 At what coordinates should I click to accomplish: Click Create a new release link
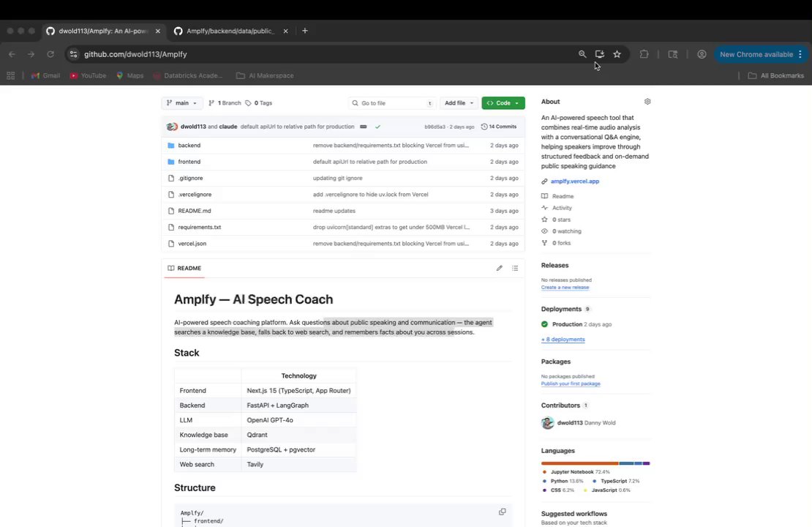click(x=565, y=287)
